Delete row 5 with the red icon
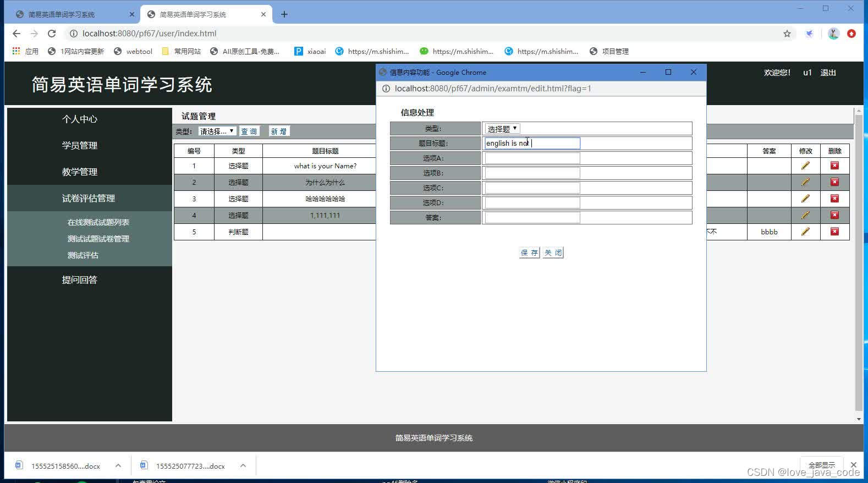The image size is (868, 483). point(834,232)
